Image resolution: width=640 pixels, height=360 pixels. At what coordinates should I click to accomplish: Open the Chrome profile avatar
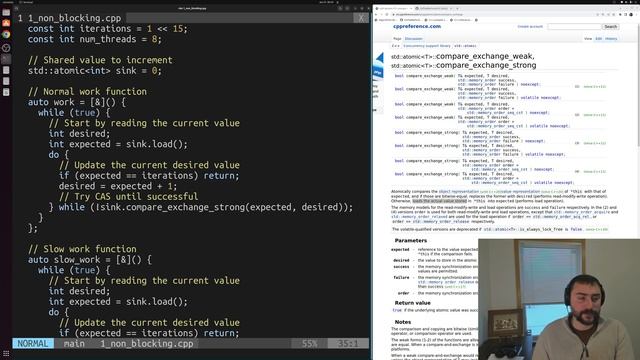coord(631,14)
